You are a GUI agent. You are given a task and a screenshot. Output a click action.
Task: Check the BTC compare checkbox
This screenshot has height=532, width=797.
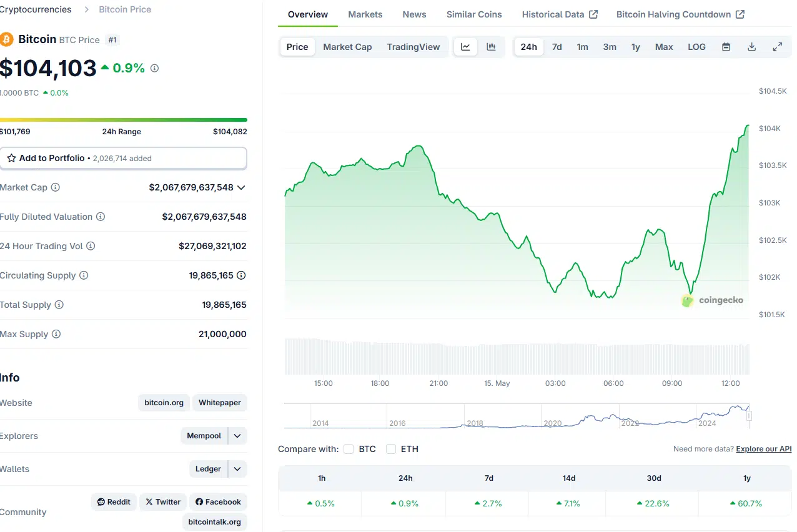click(x=349, y=449)
